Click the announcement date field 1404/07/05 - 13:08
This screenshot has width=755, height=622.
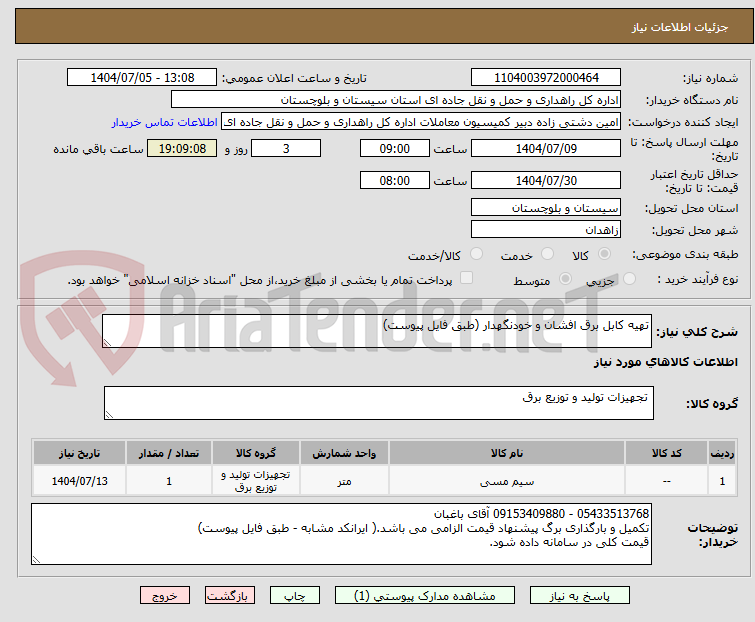(142, 78)
